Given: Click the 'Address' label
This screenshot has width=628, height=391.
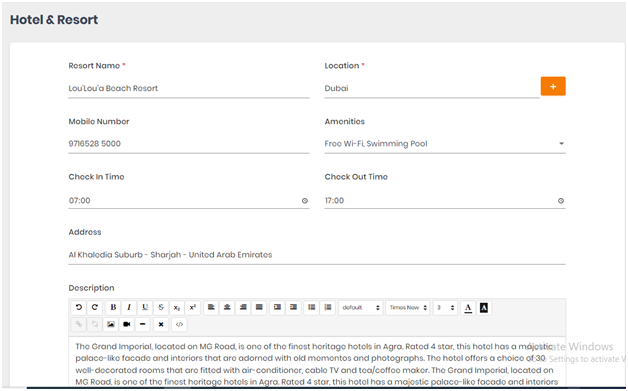Looking at the screenshot, I should [x=85, y=232].
